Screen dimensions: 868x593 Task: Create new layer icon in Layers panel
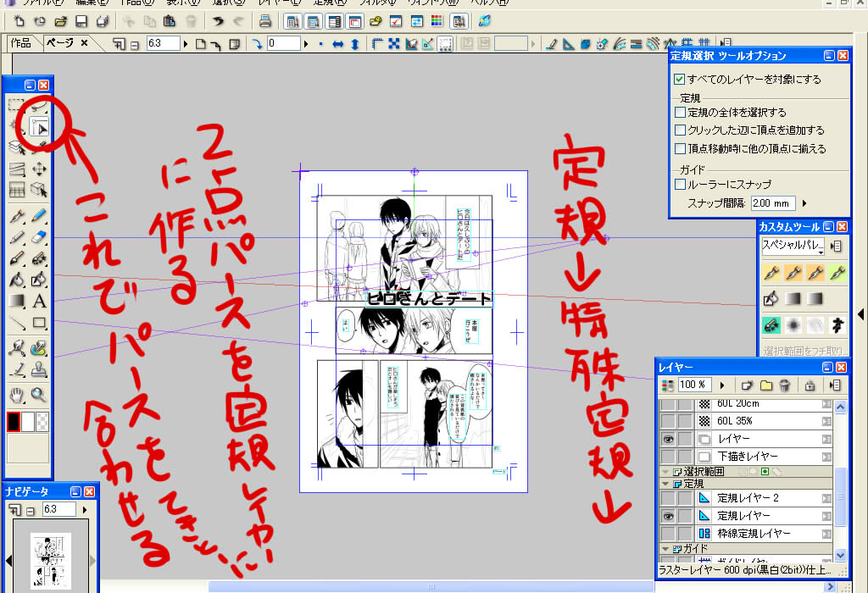(x=748, y=385)
